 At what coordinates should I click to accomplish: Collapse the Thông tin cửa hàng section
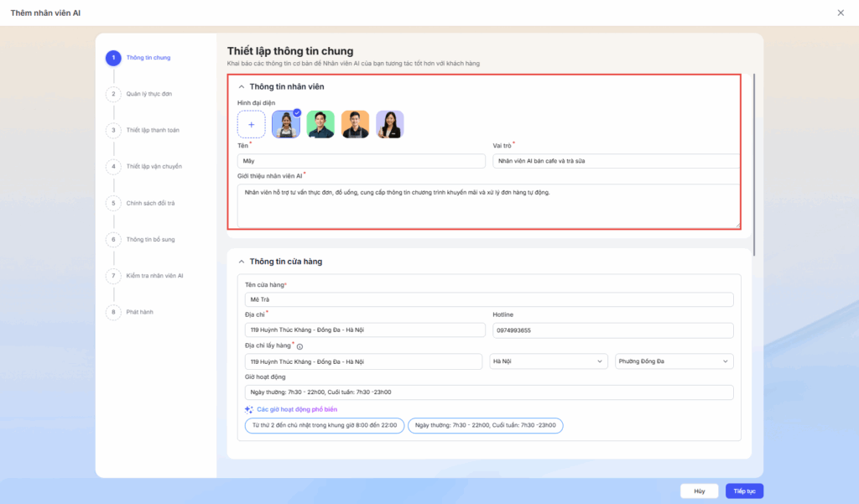pyautogui.click(x=242, y=262)
